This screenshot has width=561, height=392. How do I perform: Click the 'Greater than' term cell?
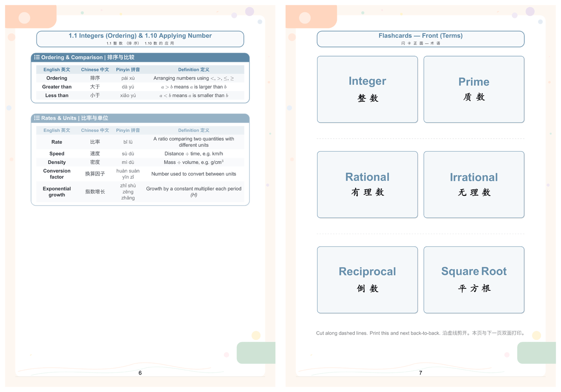tap(57, 87)
